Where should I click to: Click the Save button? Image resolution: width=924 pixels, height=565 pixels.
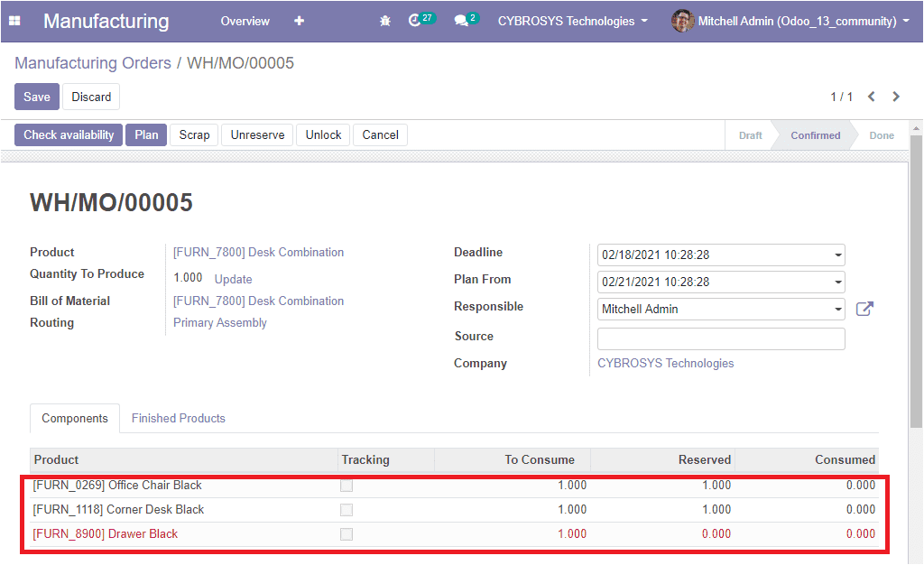click(x=36, y=97)
